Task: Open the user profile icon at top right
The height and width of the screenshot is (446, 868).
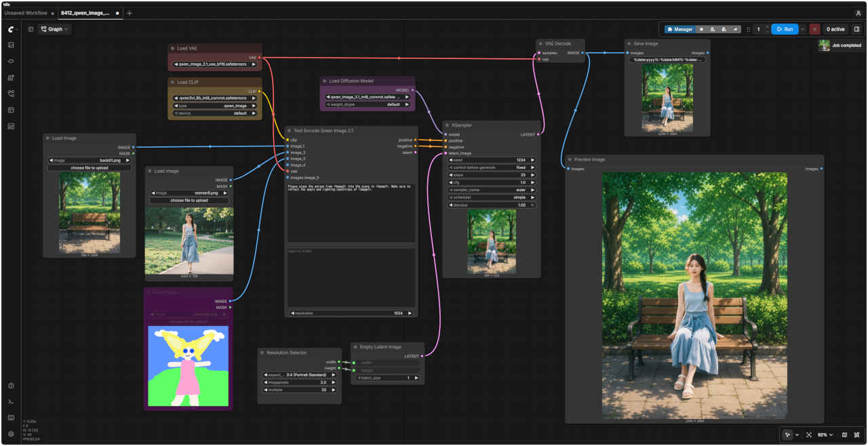Action: pos(859,13)
